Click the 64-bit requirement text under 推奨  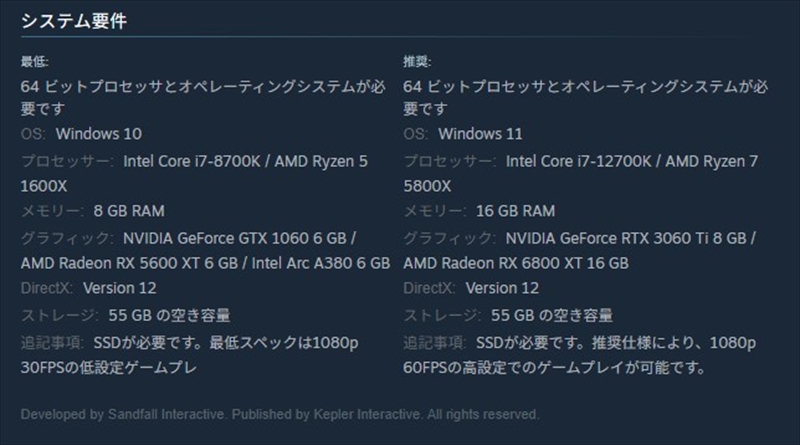tap(585, 86)
